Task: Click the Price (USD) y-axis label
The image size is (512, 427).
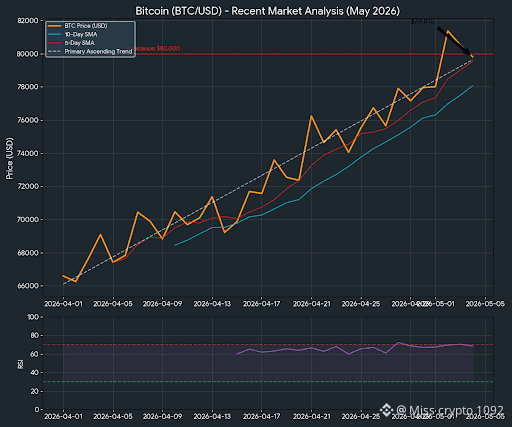Action: click(x=9, y=158)
